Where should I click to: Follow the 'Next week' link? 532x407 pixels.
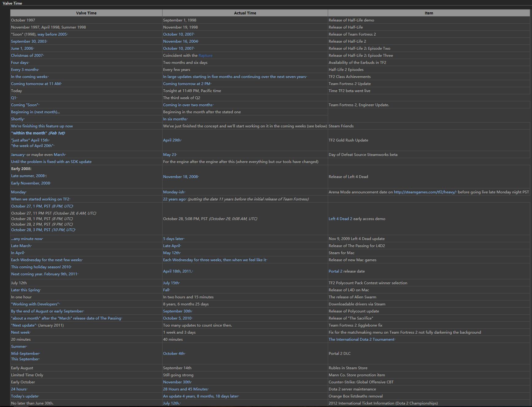coord(20,332)
